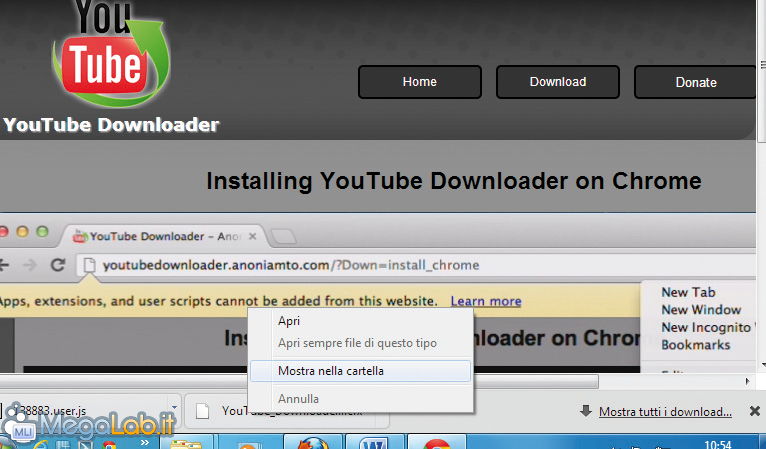Image resolution: width=766 pixels, height=449 pixels.
Task: Expand the 138883.user.js download dropdown arrow
Action: 174,407
